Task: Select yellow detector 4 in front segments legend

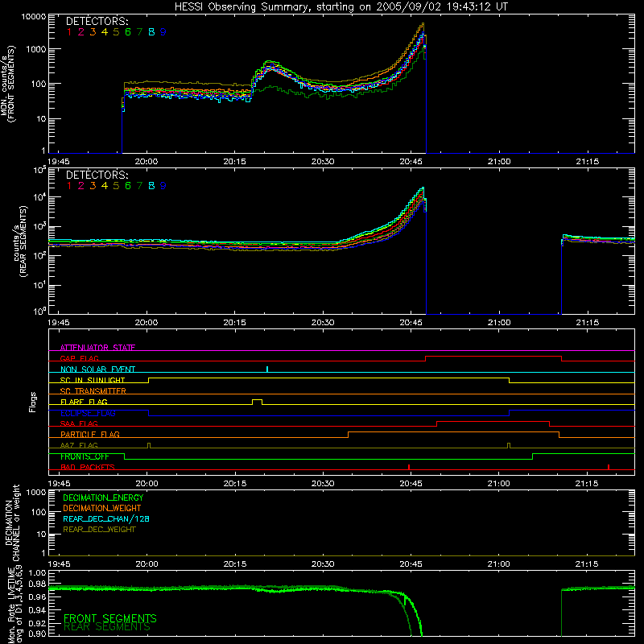Action: click(x=105, y=32)
